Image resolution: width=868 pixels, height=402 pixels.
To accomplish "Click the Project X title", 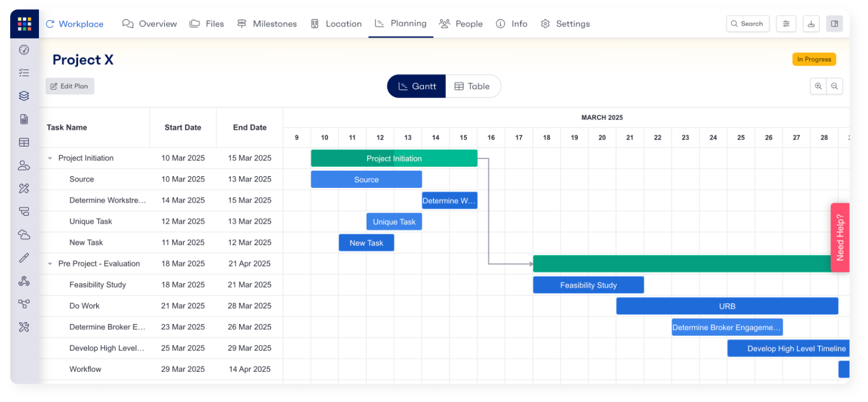I will pos(83,60).
